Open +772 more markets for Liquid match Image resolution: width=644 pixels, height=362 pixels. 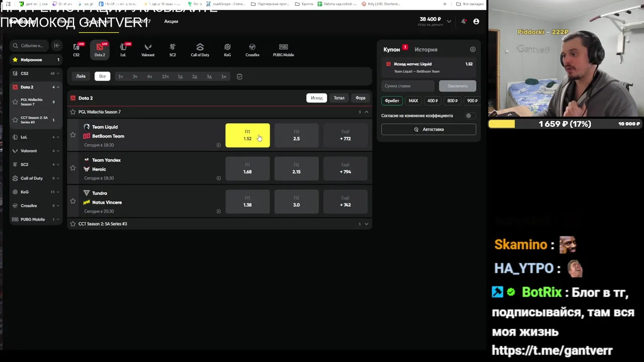tap(345, 135)
